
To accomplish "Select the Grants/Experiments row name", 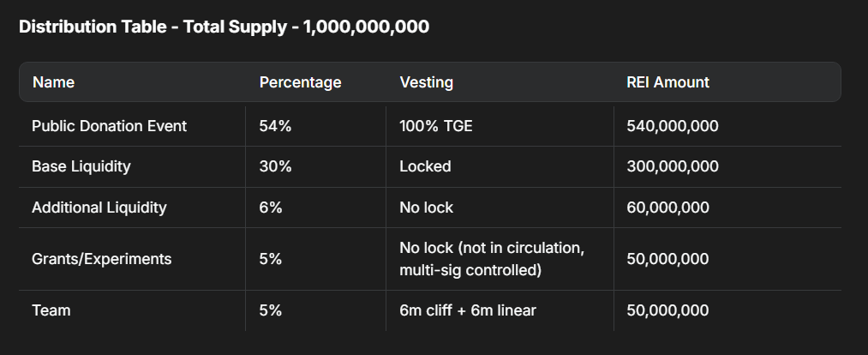I will [x=101, y=259].
